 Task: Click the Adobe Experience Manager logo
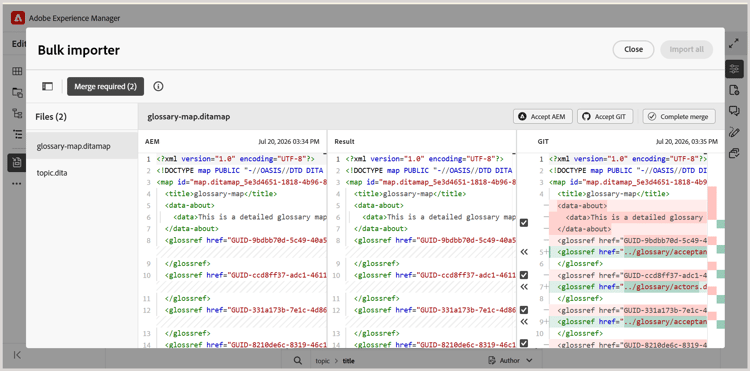point(18,18)
